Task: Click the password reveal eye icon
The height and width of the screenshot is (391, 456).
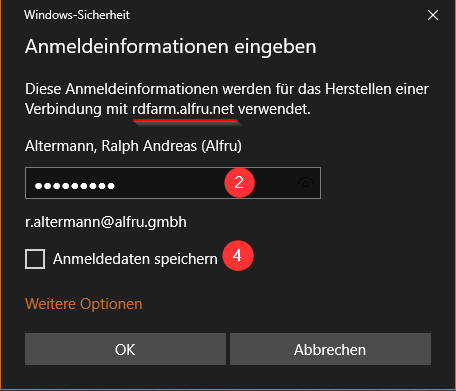Action: point(306,183)
